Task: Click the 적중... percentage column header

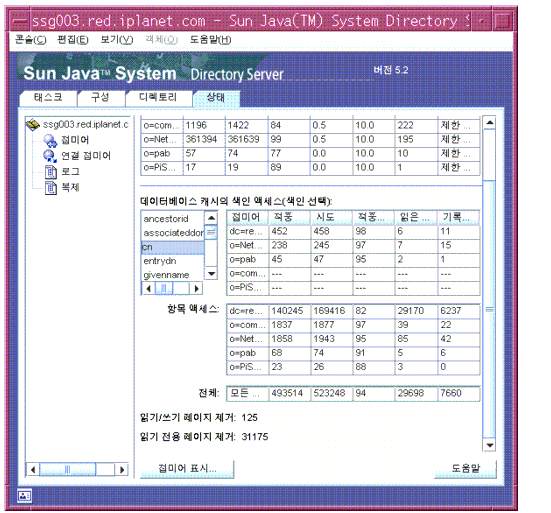Action: tap(374, 217)
